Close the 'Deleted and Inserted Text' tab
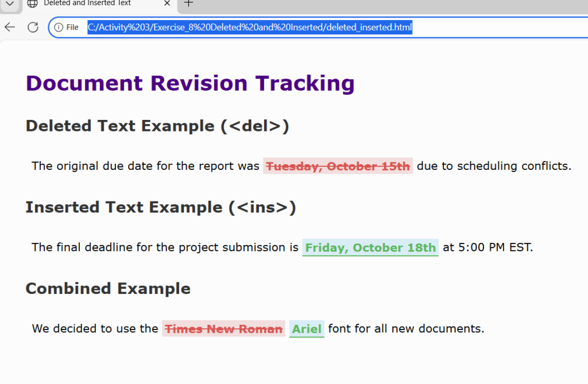Viewport: 588px width, 384px height. (x=167, y=3)
